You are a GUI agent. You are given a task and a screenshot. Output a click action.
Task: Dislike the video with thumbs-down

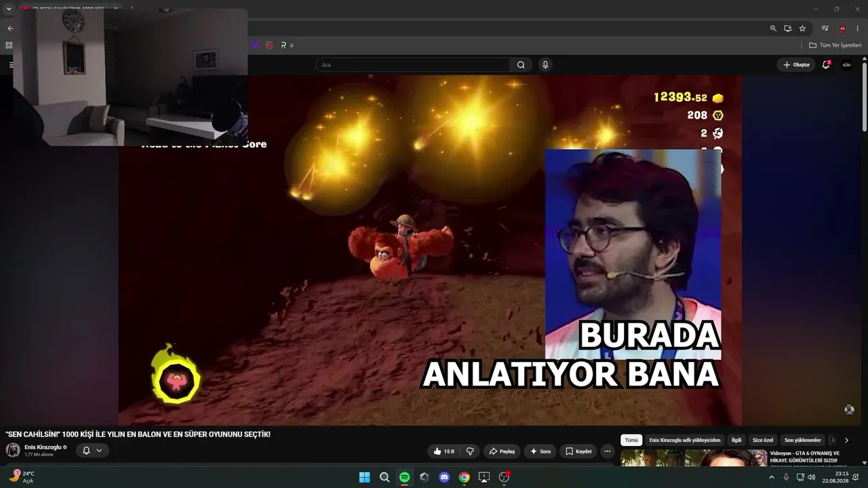[x=471, y=451]
